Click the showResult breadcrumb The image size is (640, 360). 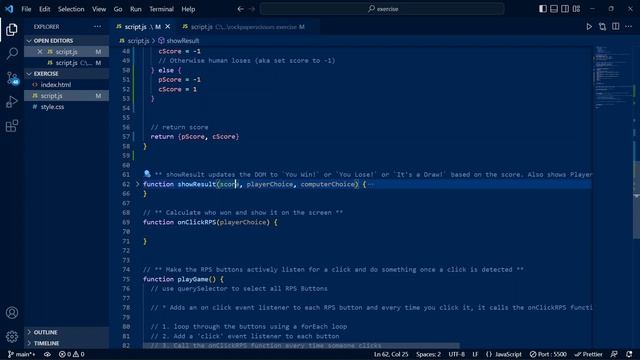pyautogui.click(x=179, y=41)
